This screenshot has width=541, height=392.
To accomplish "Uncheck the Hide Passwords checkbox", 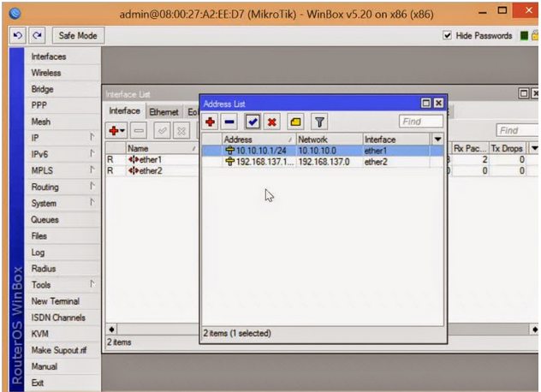I will pyautogui.click(x=447, y=35).
